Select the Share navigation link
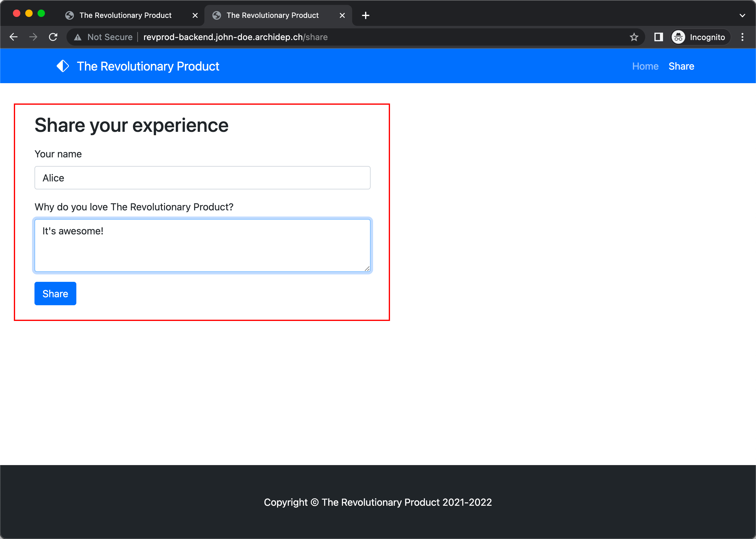Screen dimensions: 756x539 (682, 66)
